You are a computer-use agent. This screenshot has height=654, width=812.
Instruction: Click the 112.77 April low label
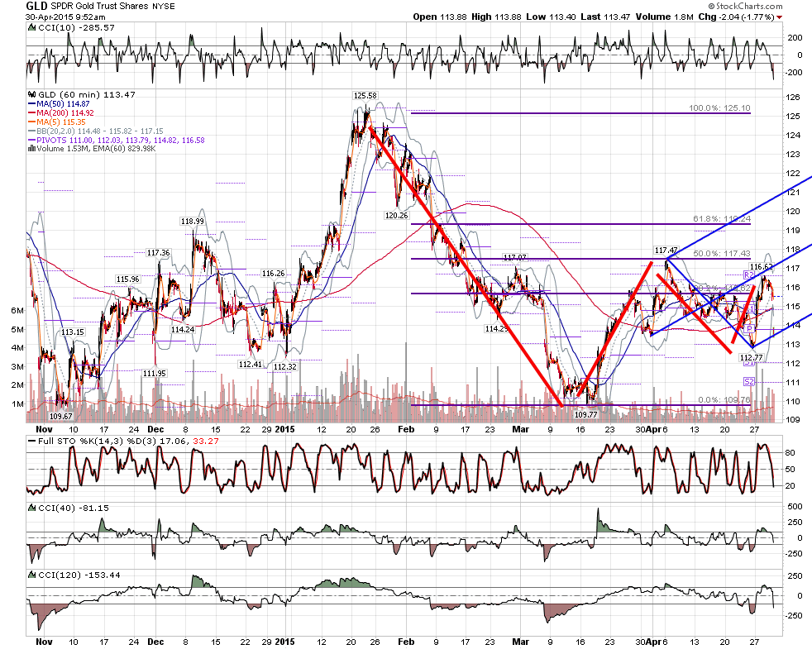(751, 357)
